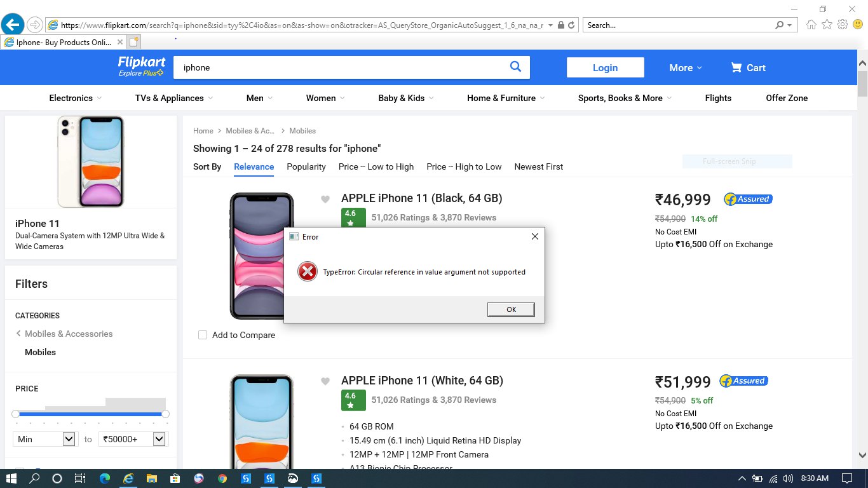The image size is (868, 488).
Task: Click the red error icon in dialog
Action: point(308,272)
